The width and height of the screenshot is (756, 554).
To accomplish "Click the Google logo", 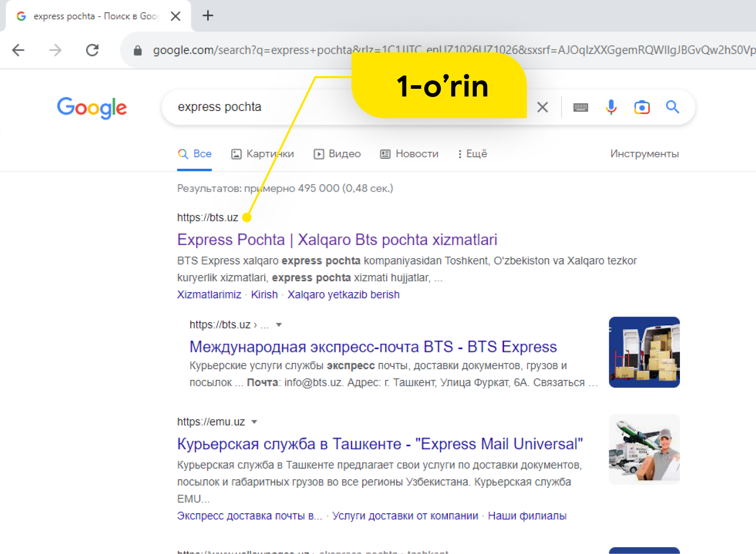I will (x=92, y=108).
